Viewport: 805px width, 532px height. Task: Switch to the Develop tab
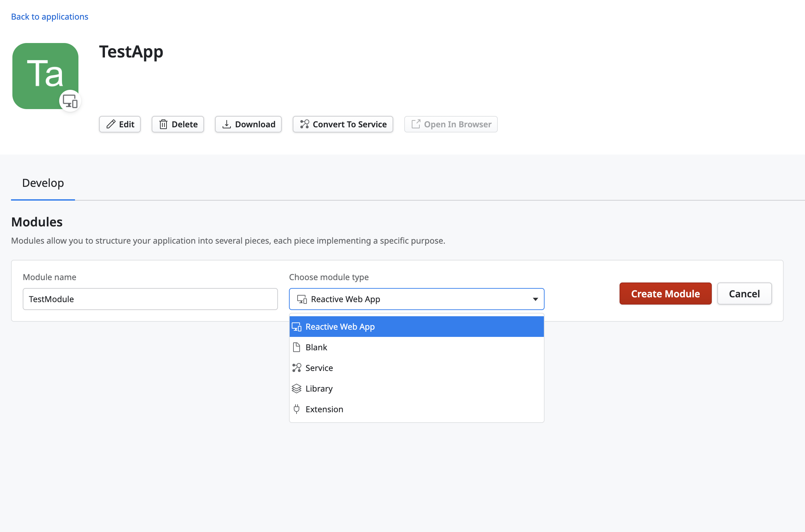click(x=43, y=183)
